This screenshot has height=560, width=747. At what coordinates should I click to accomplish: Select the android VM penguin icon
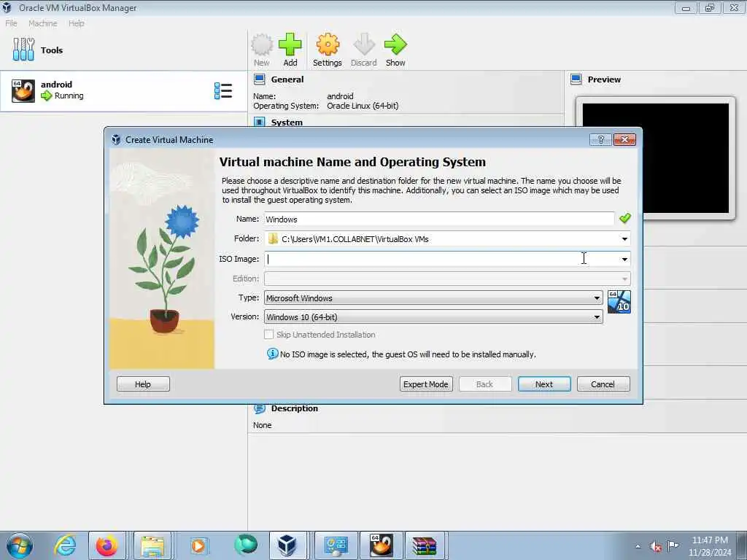pos(23,91)
